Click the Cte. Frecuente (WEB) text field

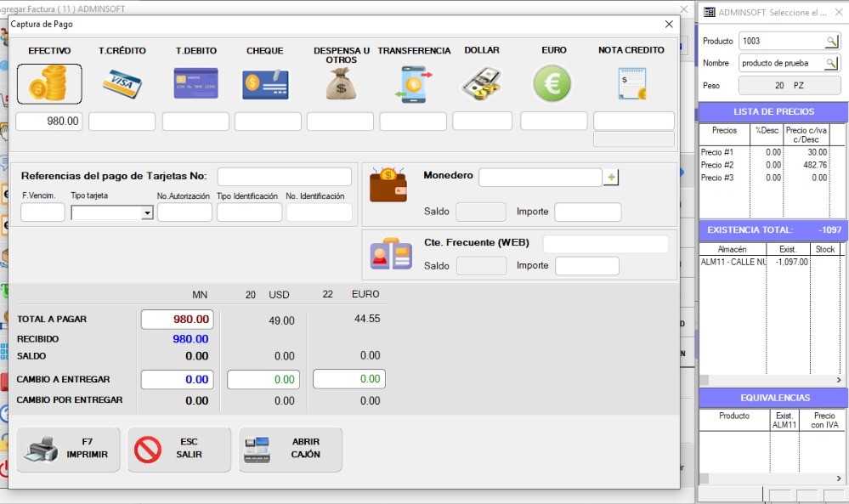pos(605,244)
